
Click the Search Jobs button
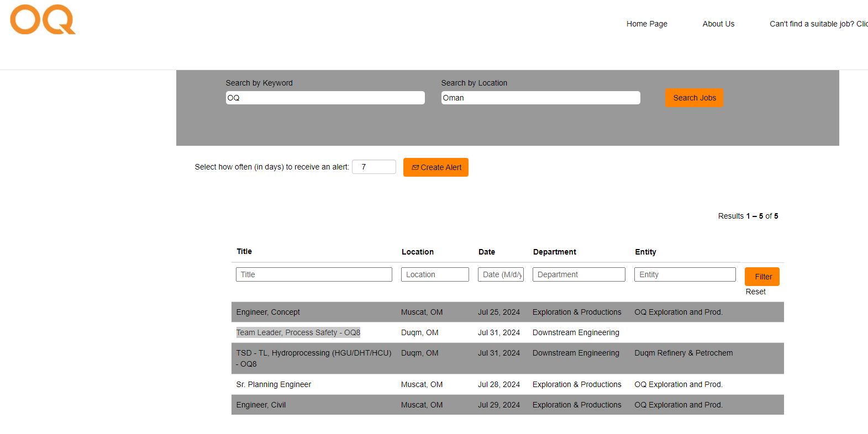point(694,98)
